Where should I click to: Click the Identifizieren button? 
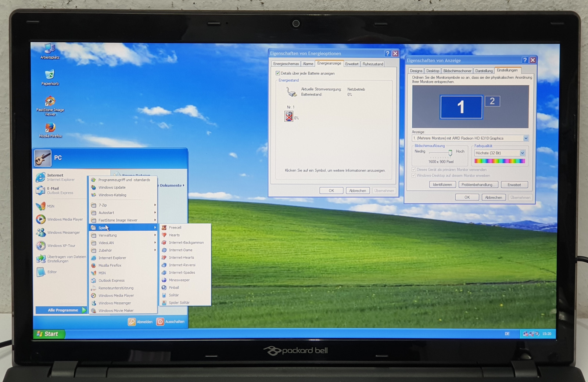(442, 185)
